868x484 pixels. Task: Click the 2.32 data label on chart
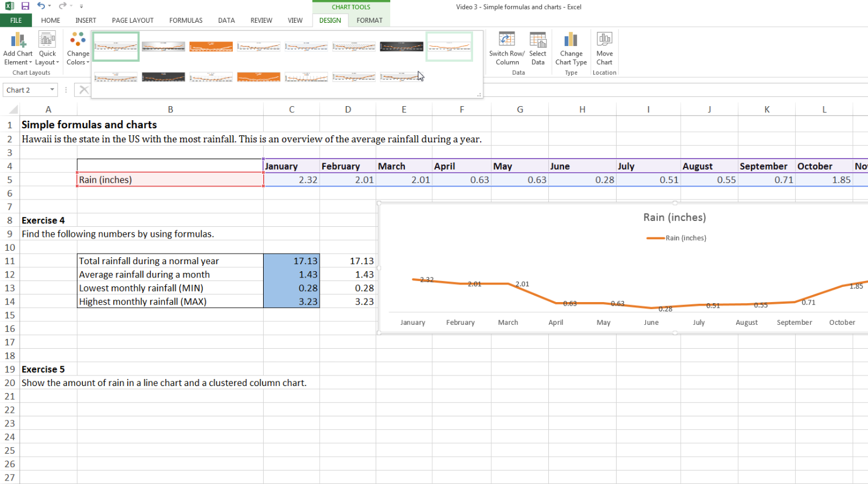click(x=426, y=280)
